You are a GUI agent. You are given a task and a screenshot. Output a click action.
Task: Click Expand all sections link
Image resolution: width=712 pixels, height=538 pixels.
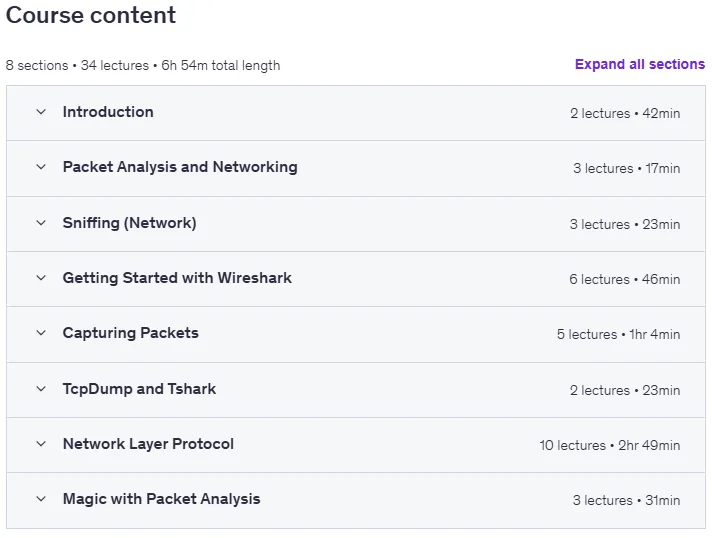[640, 64]
